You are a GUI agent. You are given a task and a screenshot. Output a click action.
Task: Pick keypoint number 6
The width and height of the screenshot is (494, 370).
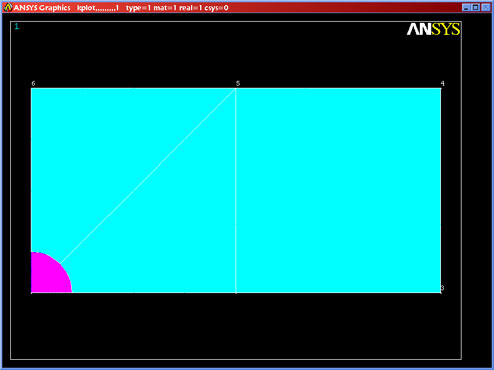[x=32, y=88]
